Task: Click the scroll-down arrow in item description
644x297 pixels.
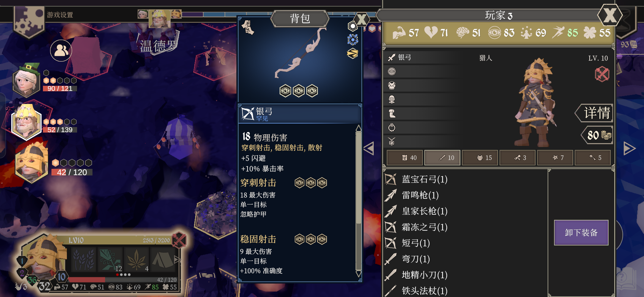Action: [x=359, y=274]
